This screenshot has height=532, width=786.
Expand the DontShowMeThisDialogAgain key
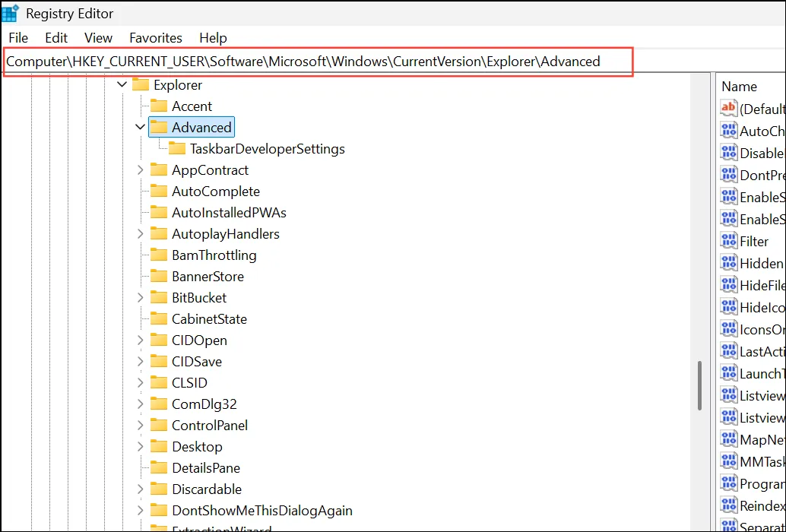[x=141, y=511]
